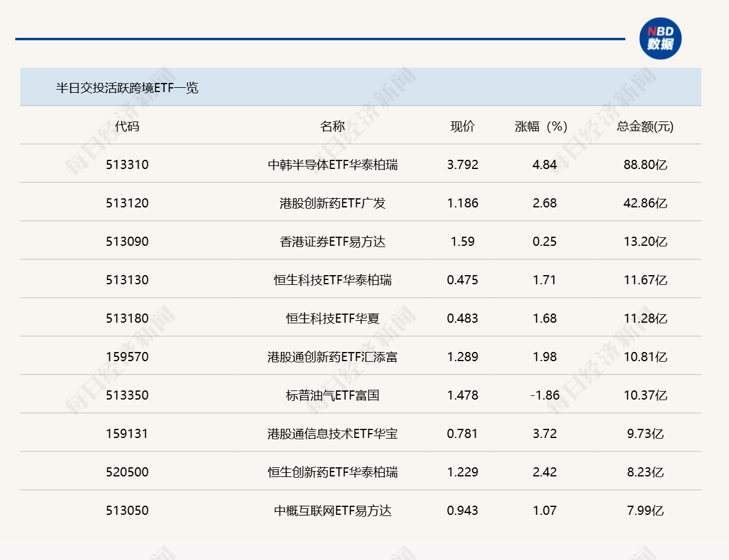
Task: Click the 涨幅（%）column header
Action: click(x=541, y=126)
